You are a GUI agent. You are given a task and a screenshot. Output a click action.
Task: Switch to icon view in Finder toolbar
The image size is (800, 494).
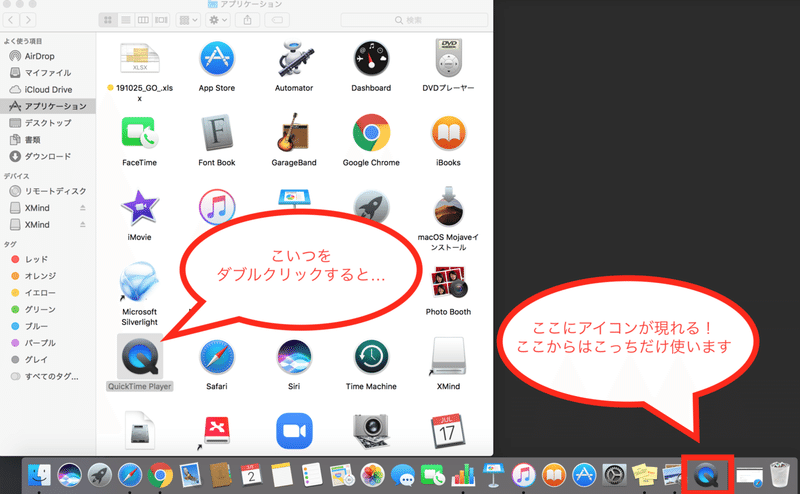[x=108, y=20]
